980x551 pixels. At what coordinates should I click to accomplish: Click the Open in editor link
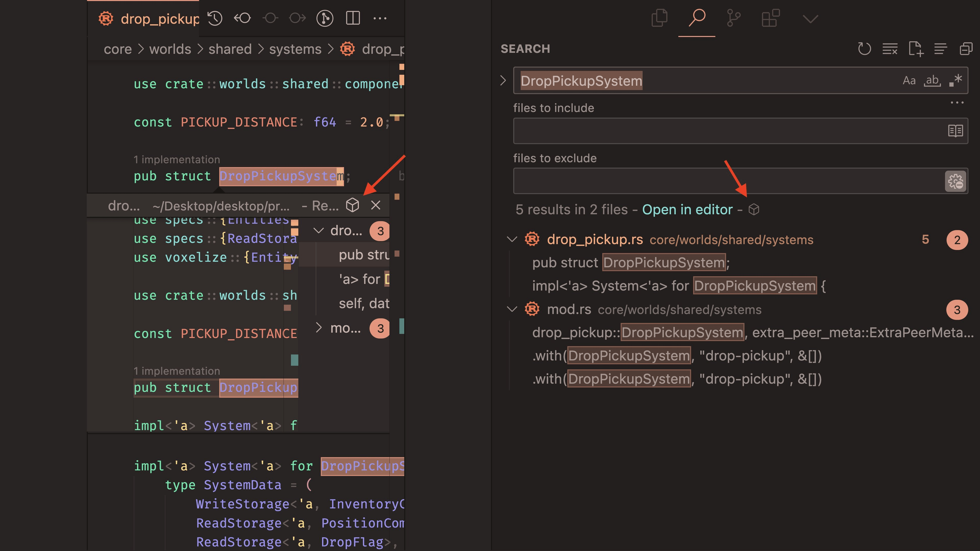coord(687,209)
